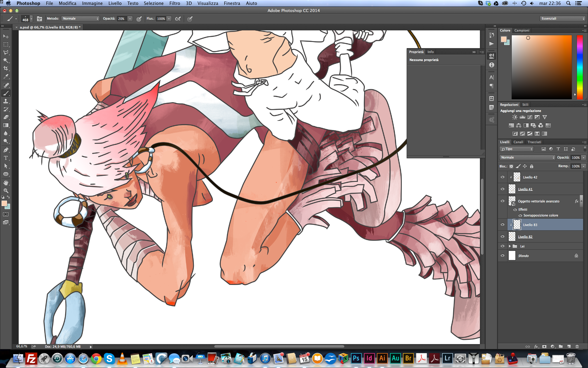Hide Livello 83 layer
Screen dimensions: 588x368
tap(503, 225)
